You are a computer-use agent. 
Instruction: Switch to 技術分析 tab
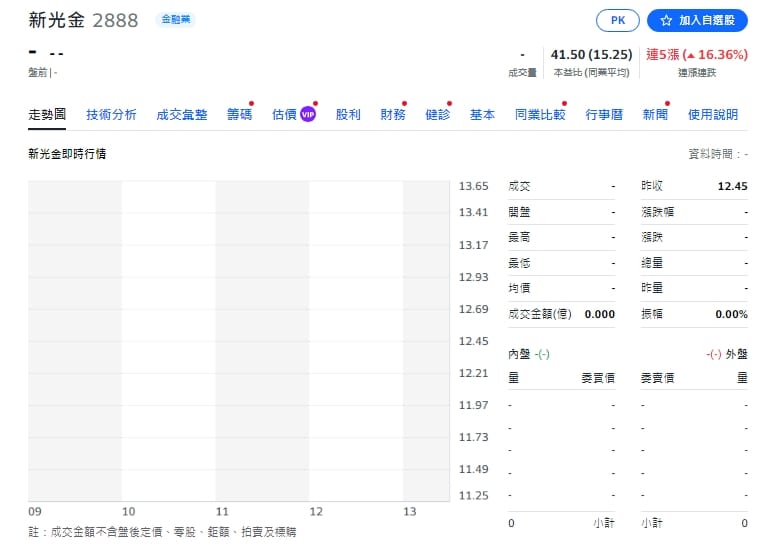[x=111, y=114]
